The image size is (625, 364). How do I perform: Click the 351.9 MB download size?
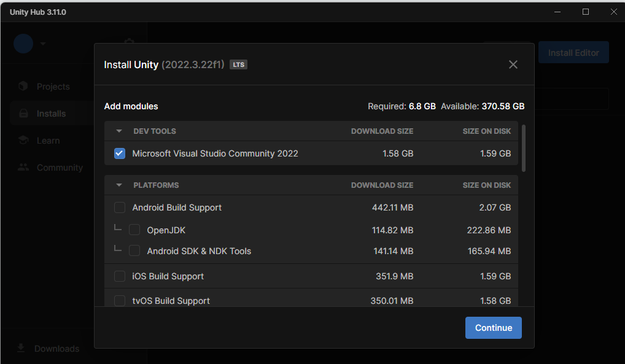[395, 276]
